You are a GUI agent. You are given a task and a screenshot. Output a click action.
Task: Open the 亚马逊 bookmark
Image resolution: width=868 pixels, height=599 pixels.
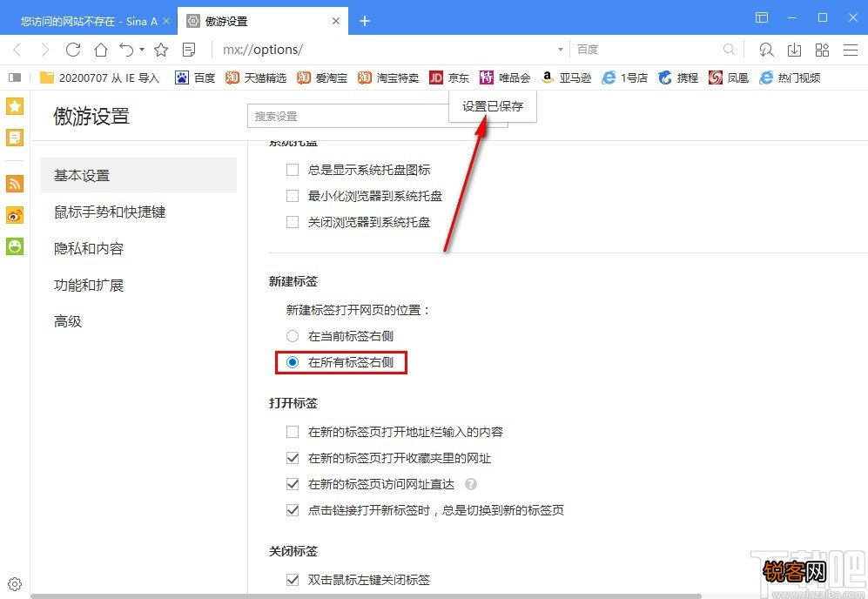(566, 77)
